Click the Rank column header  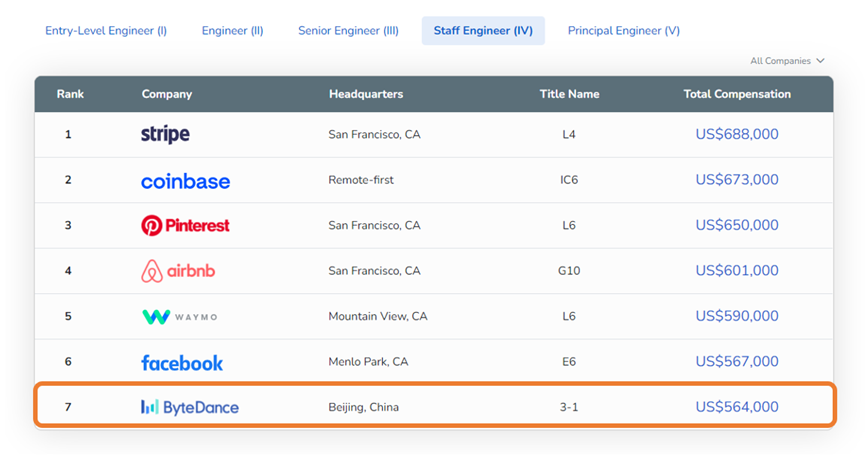pyautogui.click(x=70, y=94)
